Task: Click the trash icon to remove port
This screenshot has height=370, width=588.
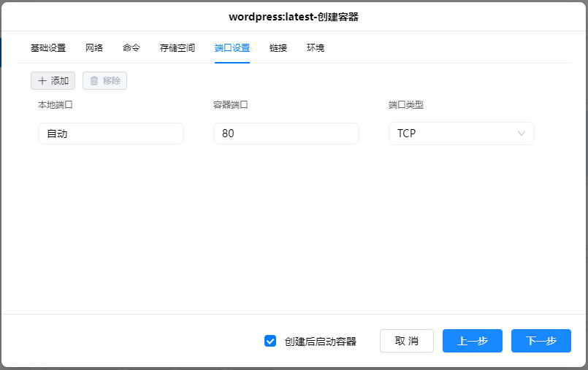Action: pyautogui.click(x=94, y=81)
